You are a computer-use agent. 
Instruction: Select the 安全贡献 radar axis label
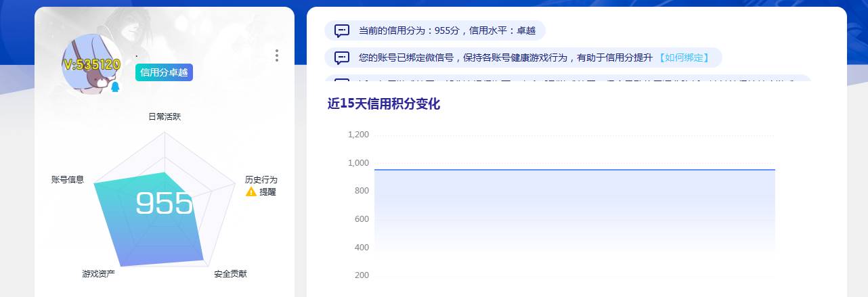click(230, 274)
